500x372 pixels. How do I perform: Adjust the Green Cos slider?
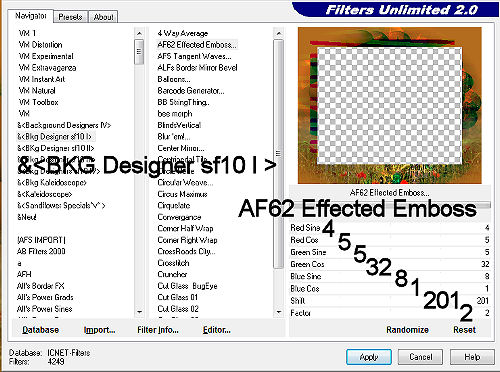[390, 264]
